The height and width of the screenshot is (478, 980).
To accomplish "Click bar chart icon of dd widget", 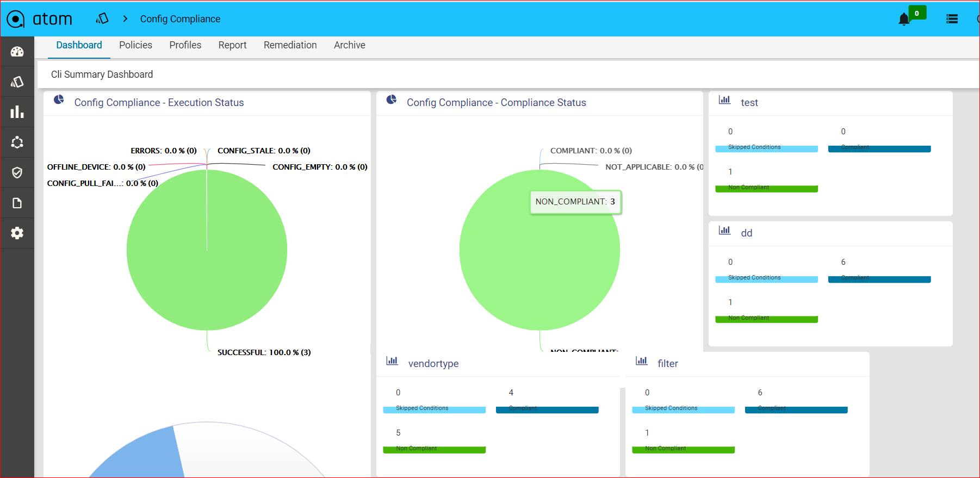I will [724, 230].
